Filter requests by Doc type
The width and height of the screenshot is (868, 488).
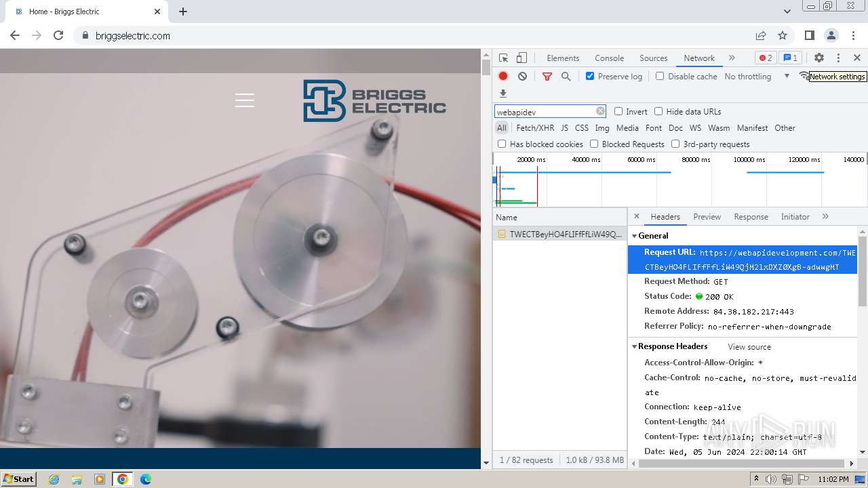pyautogui.click(x=675, y=127)
